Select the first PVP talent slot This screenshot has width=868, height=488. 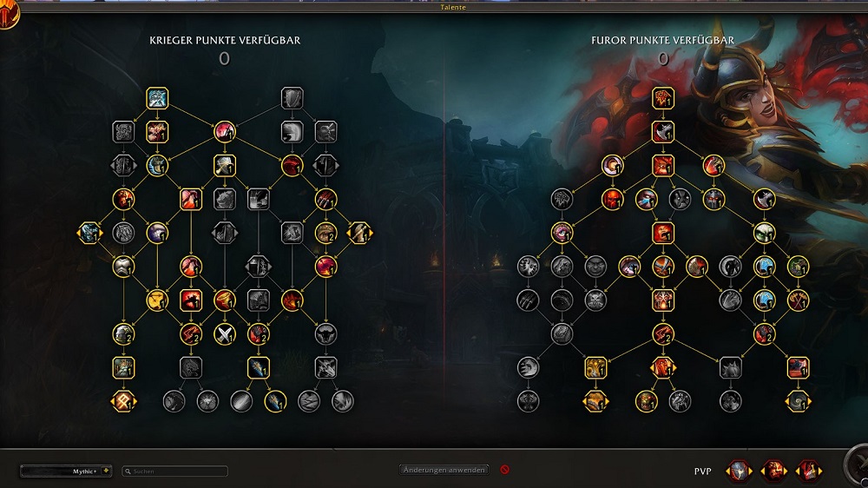coord(739,471)
